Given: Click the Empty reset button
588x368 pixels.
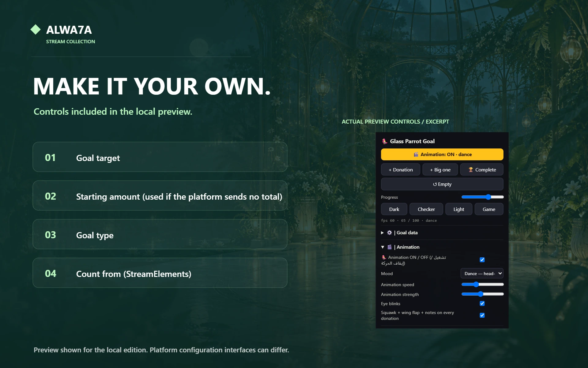Looking at the screenshot, I should [x=442, y=184].
